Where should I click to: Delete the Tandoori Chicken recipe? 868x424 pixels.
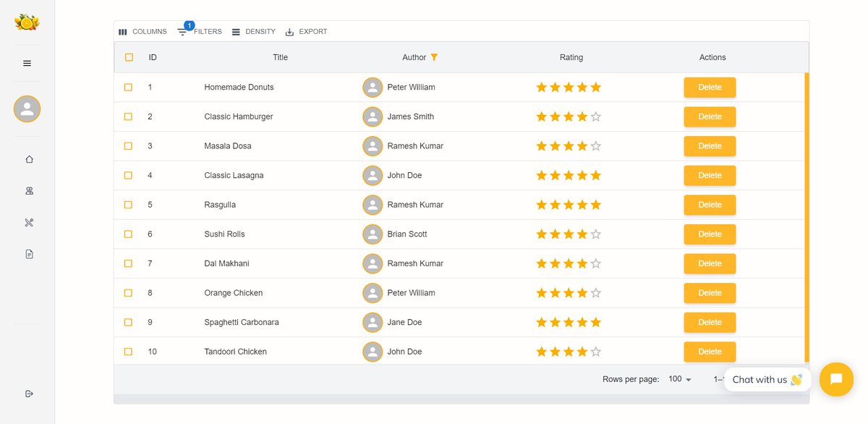pyautogui.click(x=710, y=352)
